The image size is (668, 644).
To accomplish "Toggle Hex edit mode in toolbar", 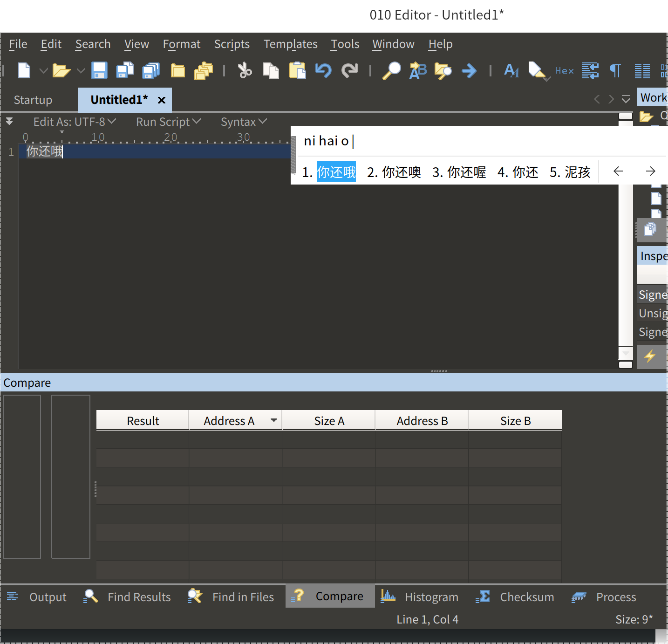I will (x=564, y=71).
